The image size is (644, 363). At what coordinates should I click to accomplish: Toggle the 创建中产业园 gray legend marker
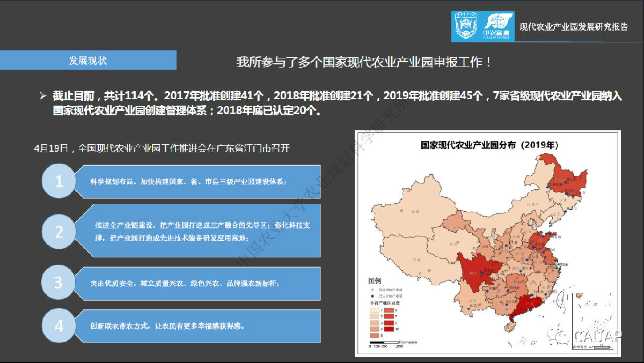pos(372,290)
